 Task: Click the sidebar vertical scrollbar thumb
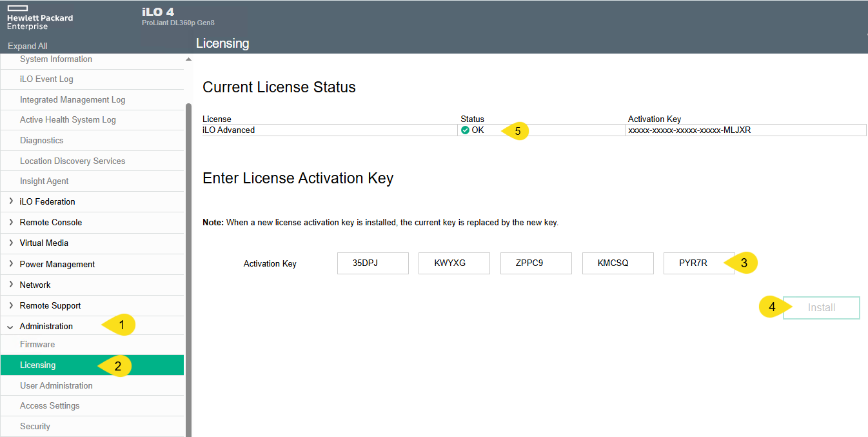click(188, 270)
